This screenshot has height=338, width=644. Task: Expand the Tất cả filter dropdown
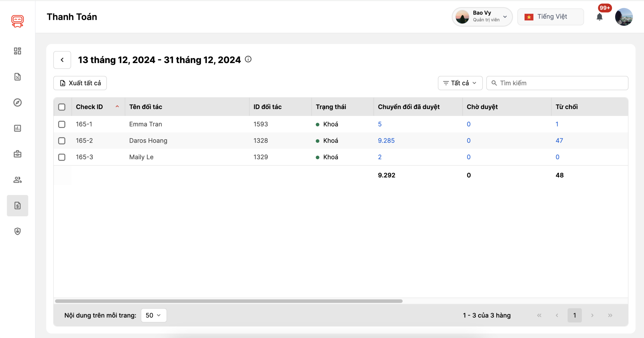460,83
